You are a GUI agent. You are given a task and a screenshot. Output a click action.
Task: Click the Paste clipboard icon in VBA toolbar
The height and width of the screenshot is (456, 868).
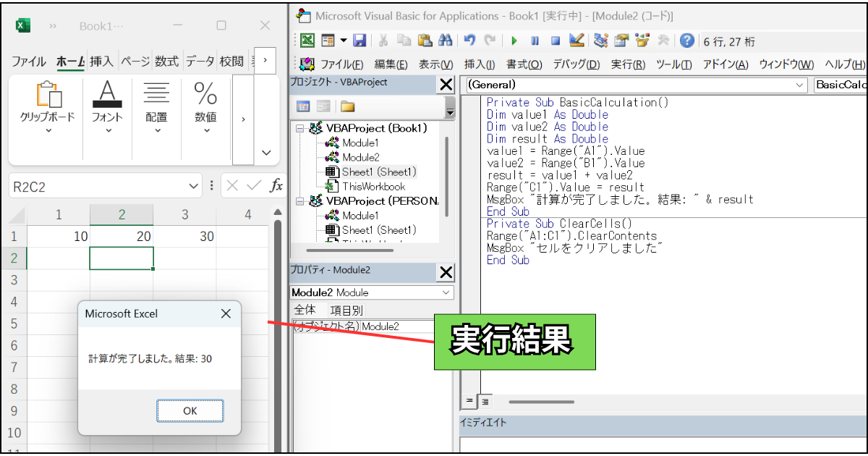(425, 41)
